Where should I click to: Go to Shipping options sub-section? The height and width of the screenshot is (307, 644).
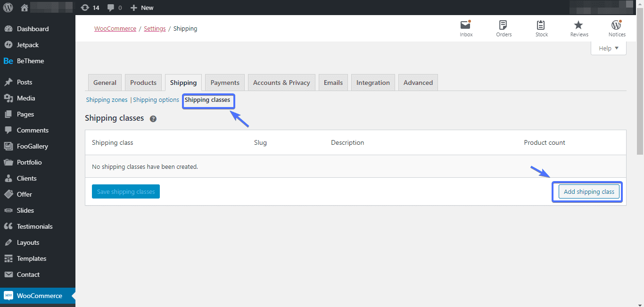pyautogui.click(x=156, y=100)
